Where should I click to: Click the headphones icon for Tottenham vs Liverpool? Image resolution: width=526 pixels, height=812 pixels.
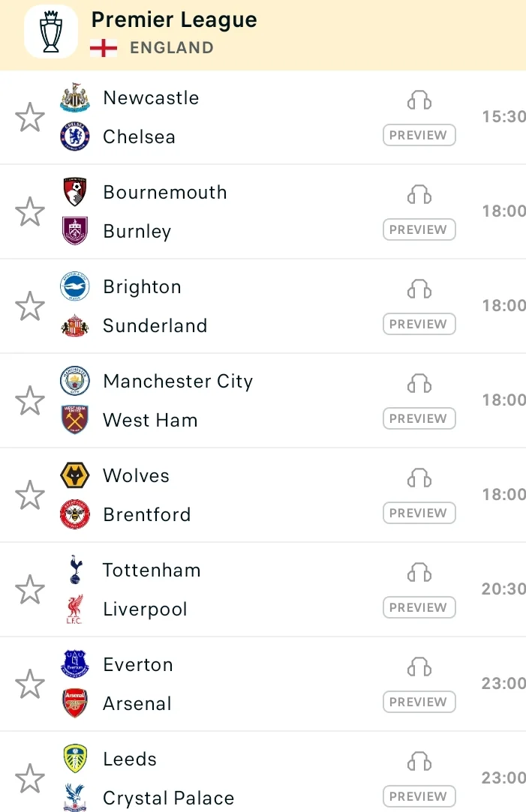coord(419,573)
